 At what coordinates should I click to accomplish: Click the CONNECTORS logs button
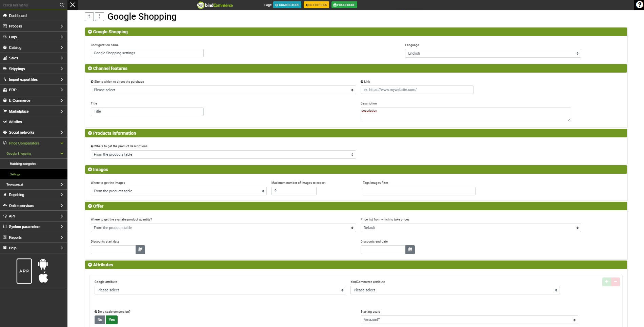click(x=287, y=5)
